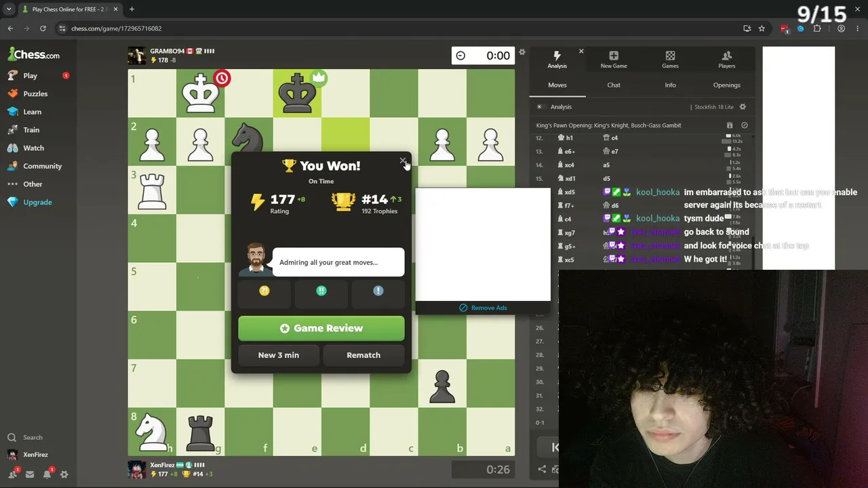
Task: Click the GRAMBO94 opponent avatar
Action: pos(137,56)
